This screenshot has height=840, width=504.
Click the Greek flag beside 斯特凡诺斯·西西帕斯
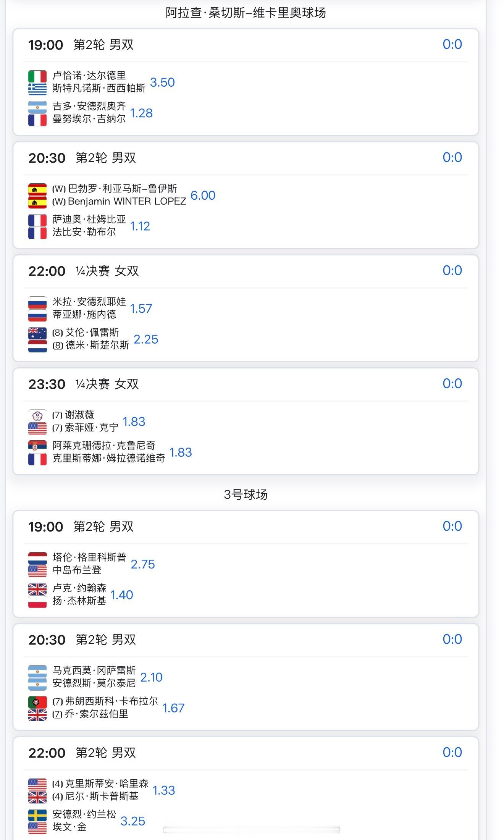37,89
